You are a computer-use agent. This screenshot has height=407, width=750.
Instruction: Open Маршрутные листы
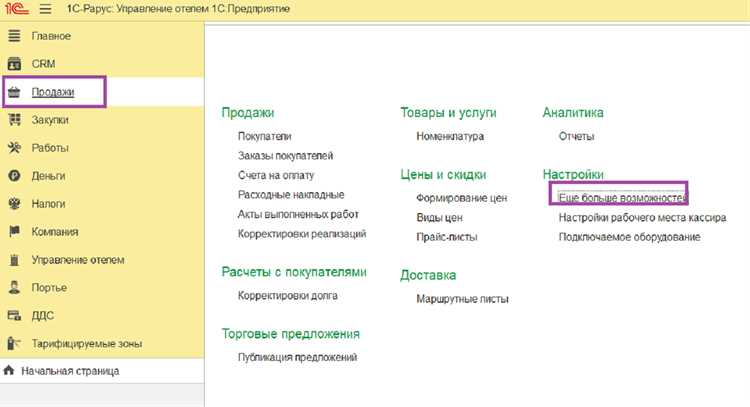[462, 299]
